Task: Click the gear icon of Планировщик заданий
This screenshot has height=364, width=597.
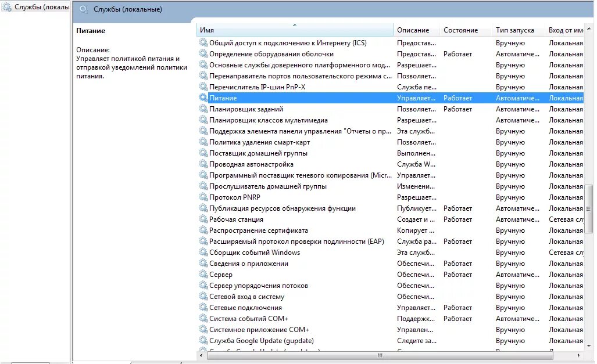Action: coord(203,109)
